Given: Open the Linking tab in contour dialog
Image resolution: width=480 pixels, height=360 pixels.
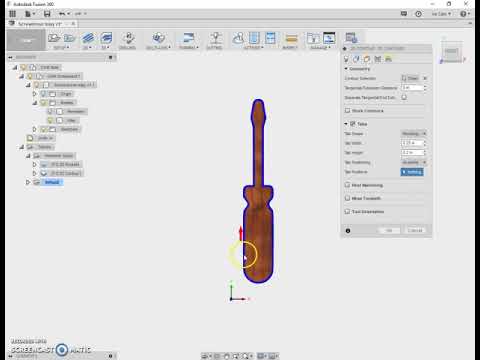Looking at the screenshot, I should (388, 59).
